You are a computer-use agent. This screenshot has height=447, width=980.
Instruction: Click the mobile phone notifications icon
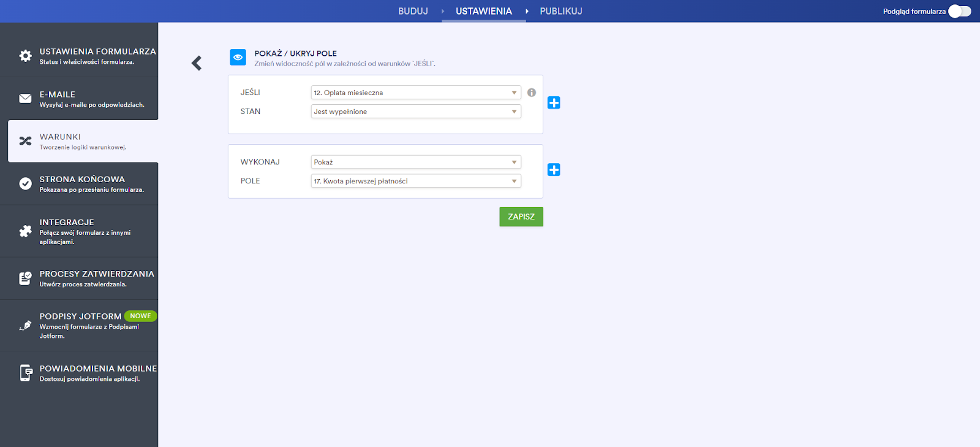click(x=26, y=373)
